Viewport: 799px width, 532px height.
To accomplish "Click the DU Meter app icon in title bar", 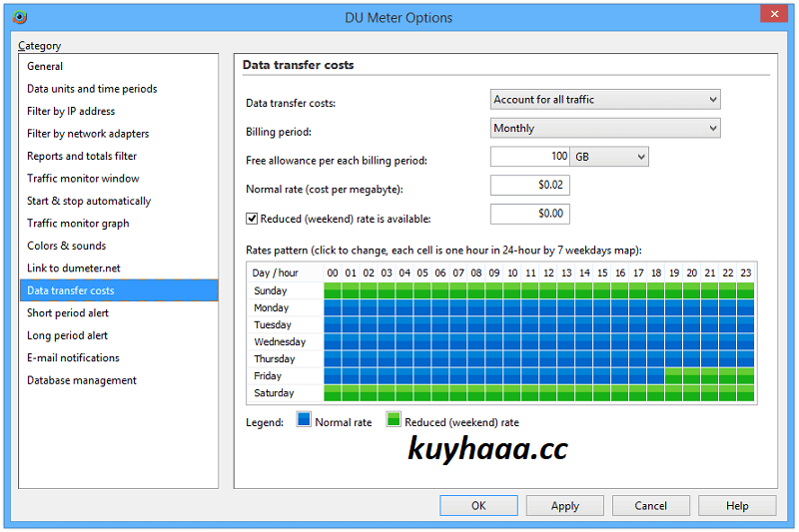I will [19, 17].
